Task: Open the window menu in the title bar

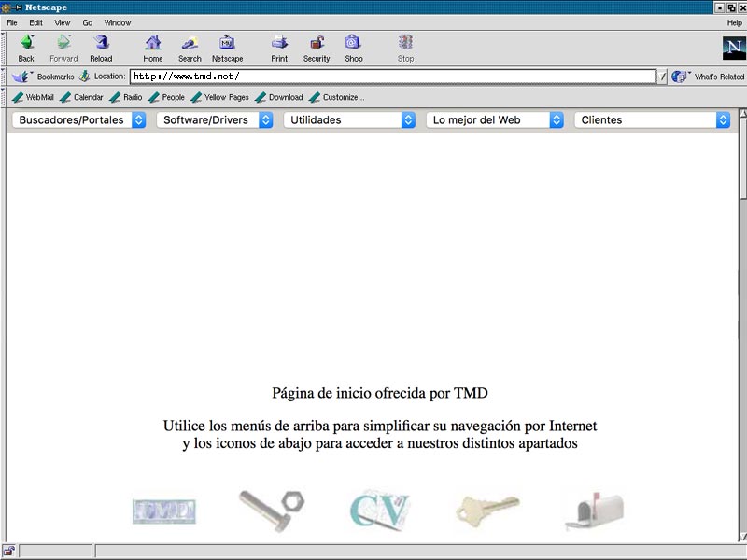Action: 6,7
